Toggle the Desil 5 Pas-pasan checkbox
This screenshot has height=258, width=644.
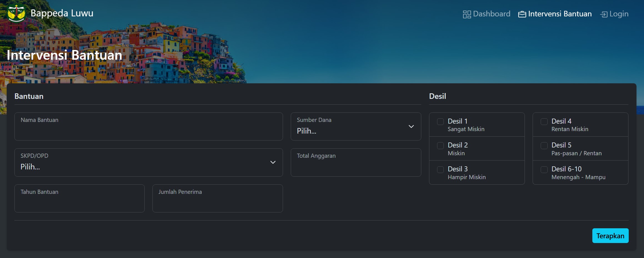coord(544,146)
